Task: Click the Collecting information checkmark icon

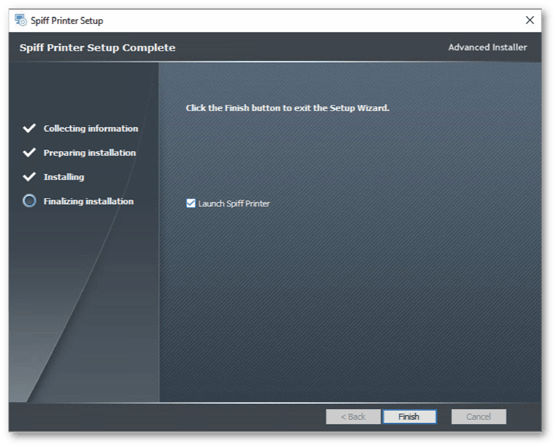Action: [x=29, y=128]
